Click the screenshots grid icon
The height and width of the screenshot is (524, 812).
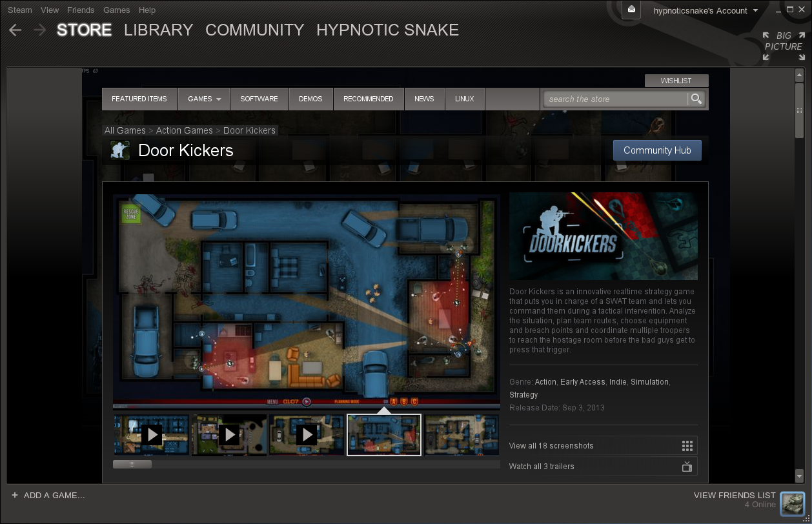click(x=687, y=446)
